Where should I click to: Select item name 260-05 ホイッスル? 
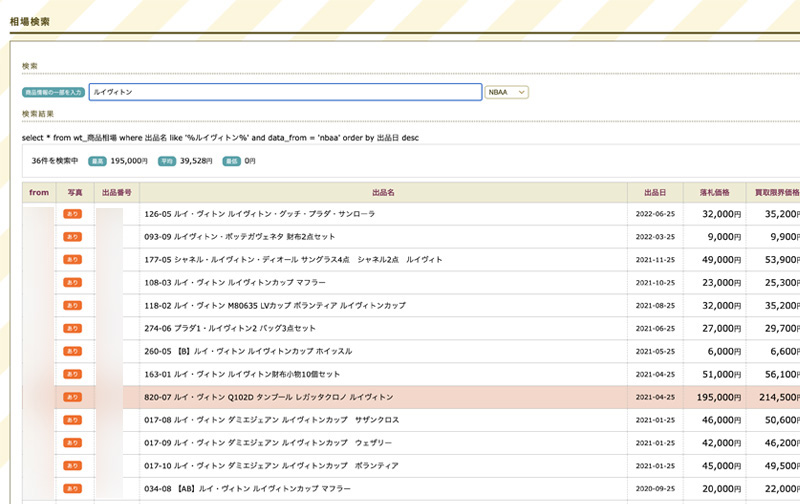click(248, 351)
